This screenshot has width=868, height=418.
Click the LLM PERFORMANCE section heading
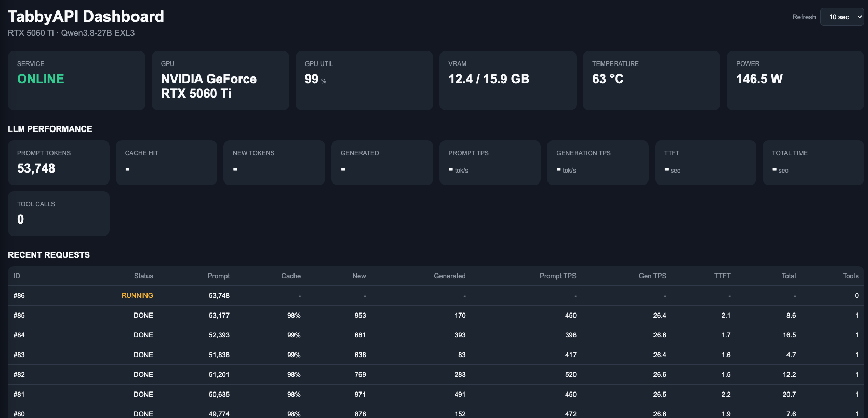(x=50, y=129)
